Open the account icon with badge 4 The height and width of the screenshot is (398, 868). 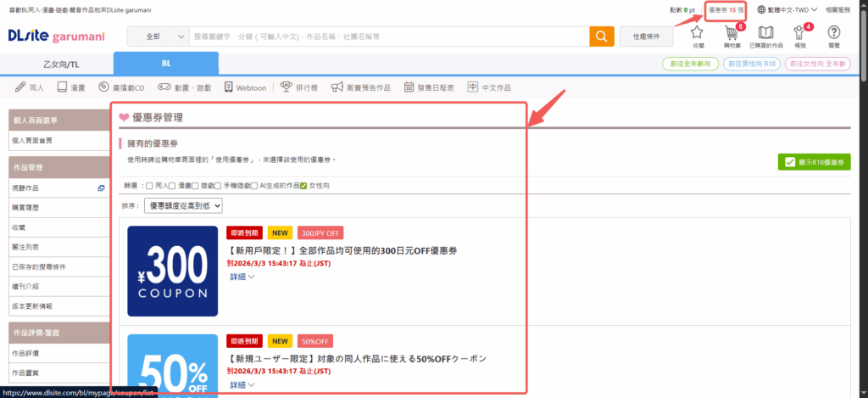point(800,36)
